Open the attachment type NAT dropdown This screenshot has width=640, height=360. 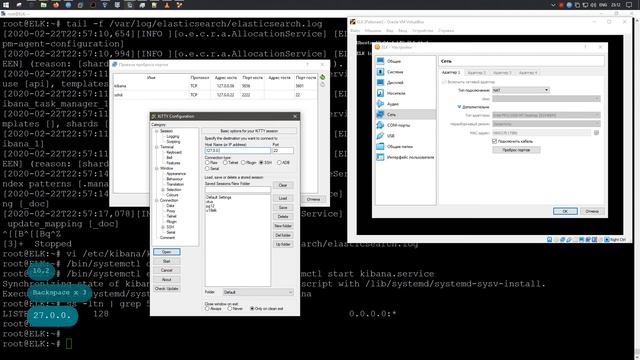[520, 90]
